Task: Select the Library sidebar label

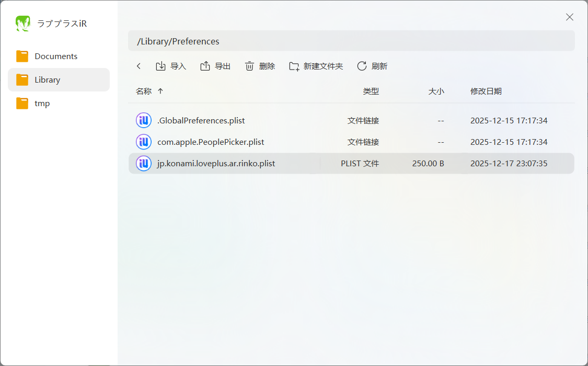Action: pos(47,80)
